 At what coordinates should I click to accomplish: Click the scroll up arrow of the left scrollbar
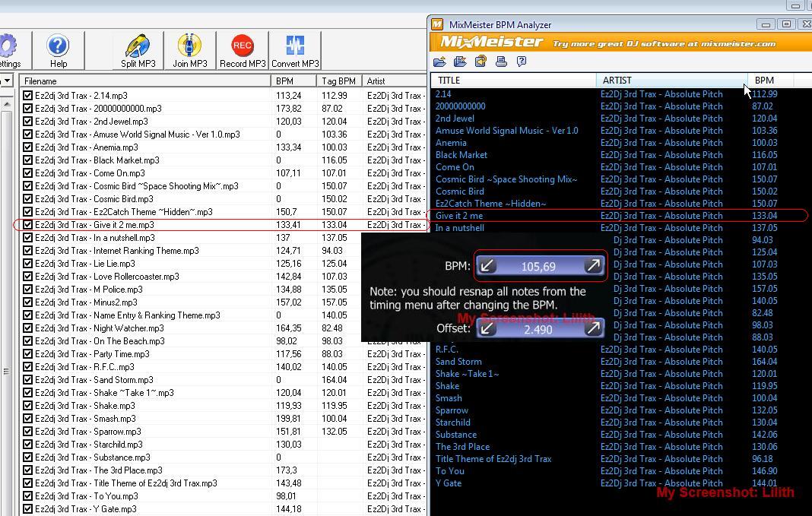click(6, 103)
